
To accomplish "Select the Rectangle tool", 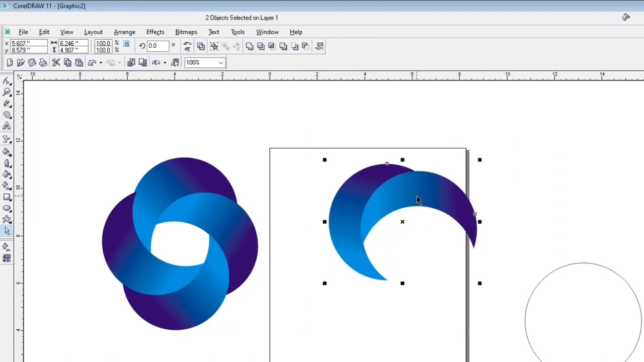I will coord(7,197).
